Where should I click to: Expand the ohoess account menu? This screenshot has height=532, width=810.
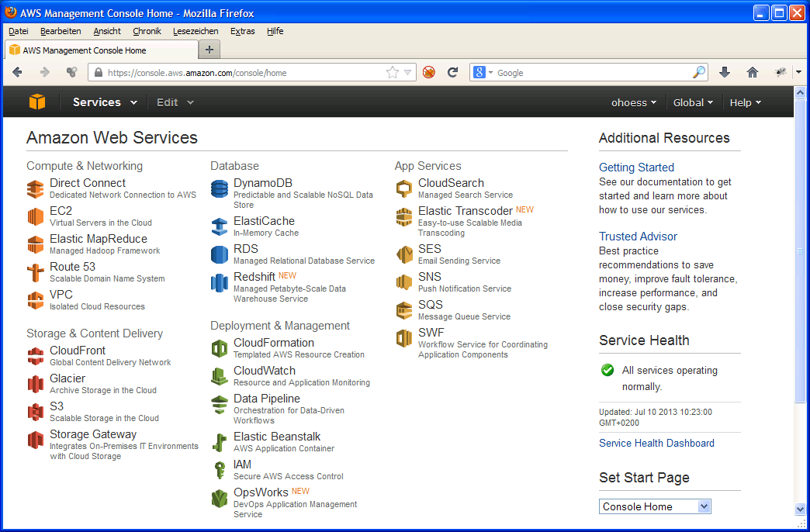634,102
